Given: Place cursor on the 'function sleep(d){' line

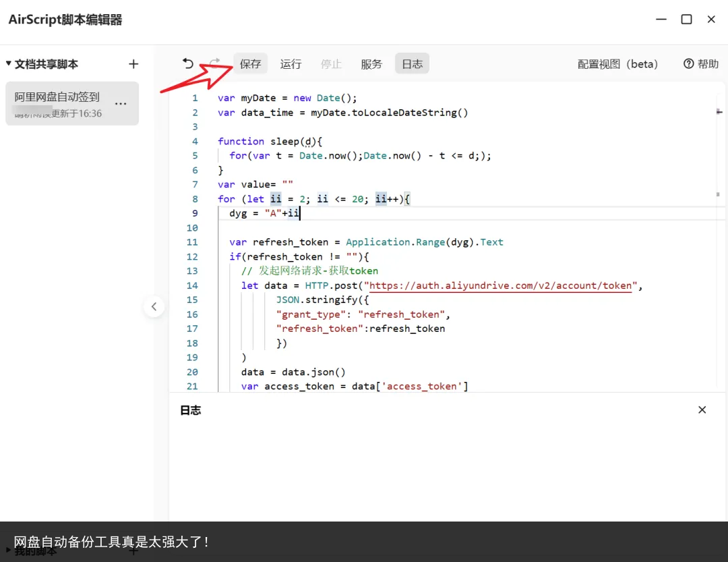Looking at the screenshot, I should (x=270, y=141).
